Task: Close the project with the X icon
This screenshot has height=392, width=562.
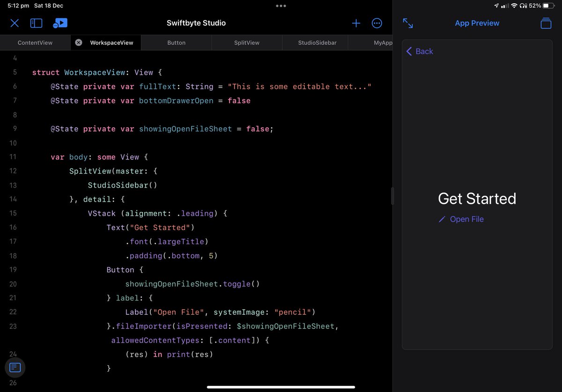Action: 15,23
